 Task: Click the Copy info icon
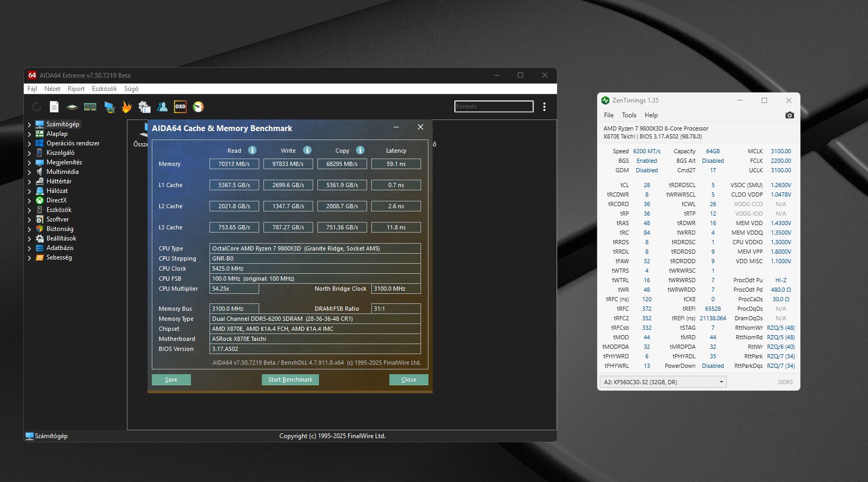click(x=360, y=150)
